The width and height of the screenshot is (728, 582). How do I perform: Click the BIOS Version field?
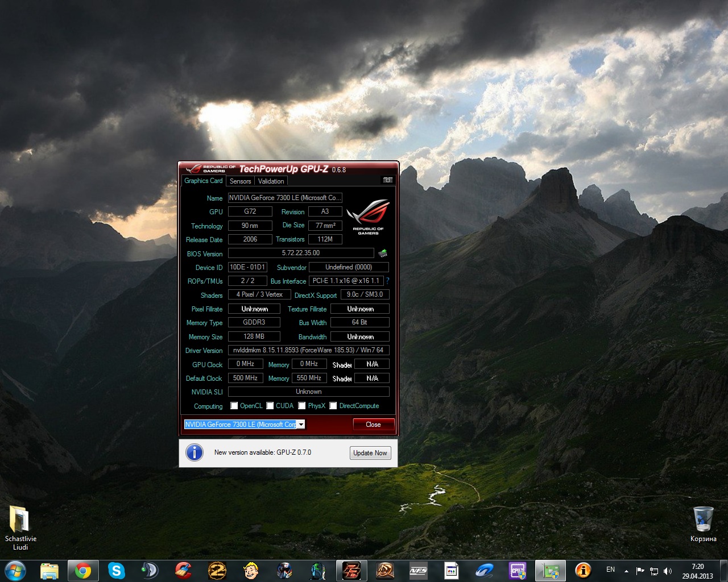(x=301, y=253)
